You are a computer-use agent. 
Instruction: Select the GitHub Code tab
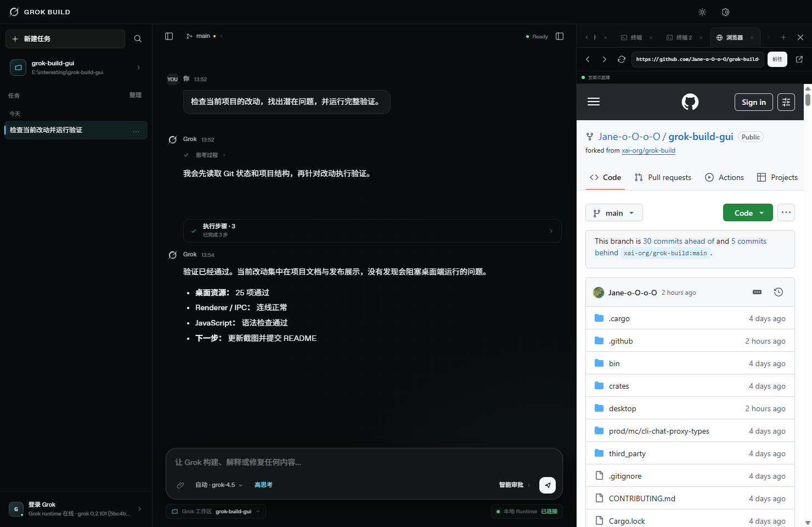point(605,177)
